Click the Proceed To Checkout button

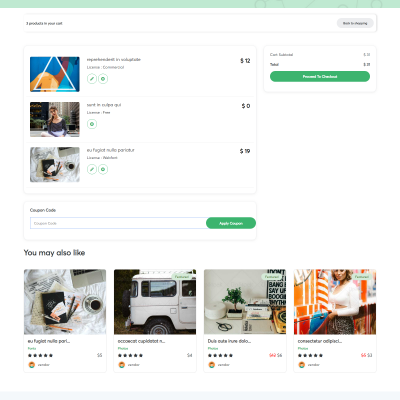click(320, 76)
